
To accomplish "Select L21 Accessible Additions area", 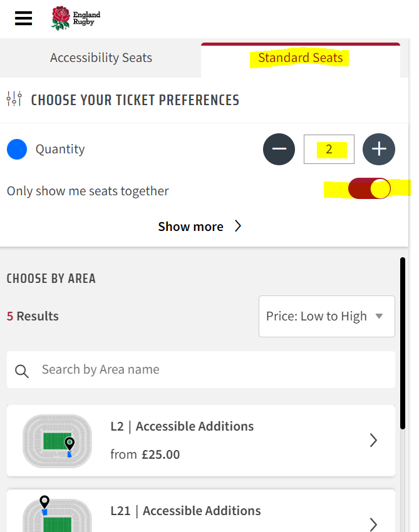I will point(201,511).
